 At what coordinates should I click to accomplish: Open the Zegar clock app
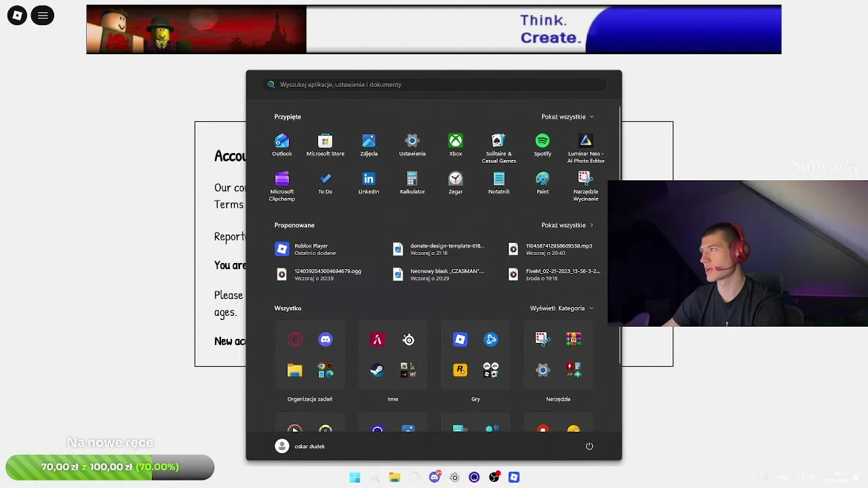(x=456, y=183)
